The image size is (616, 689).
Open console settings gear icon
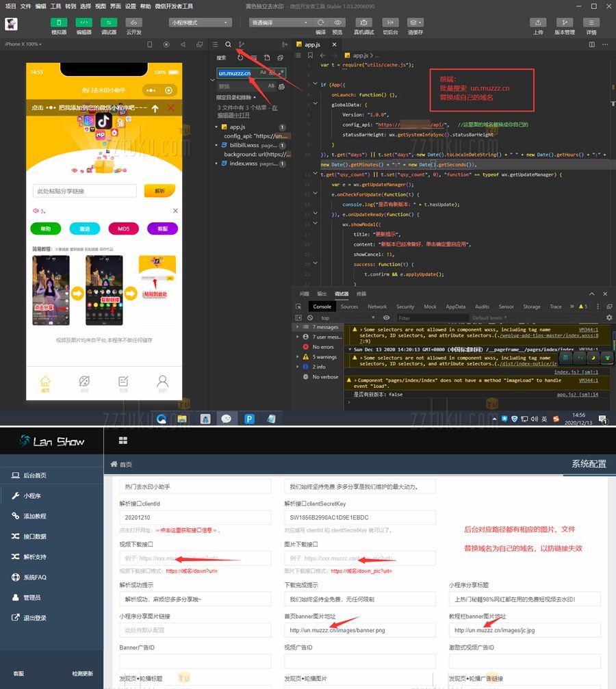(608, 317)
